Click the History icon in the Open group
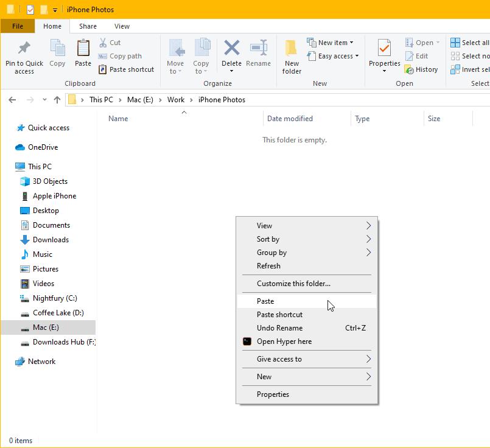Viewport: 490px width, 448px height. 422,69
